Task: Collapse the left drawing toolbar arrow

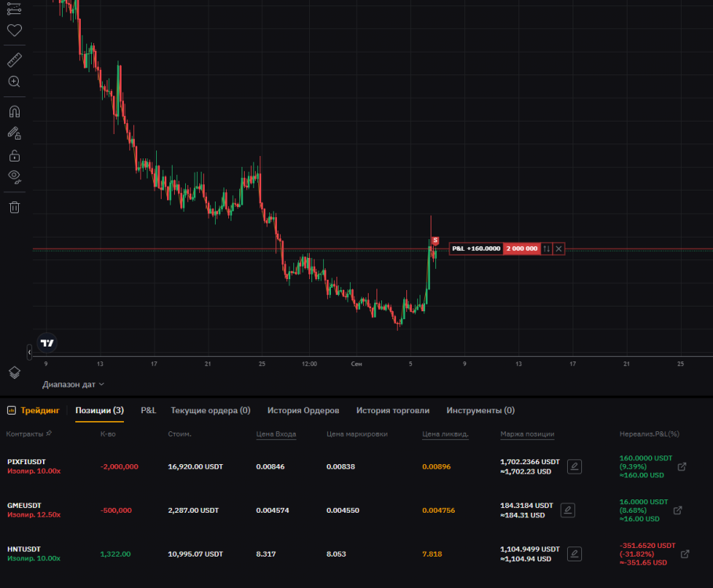Action: 30,353
